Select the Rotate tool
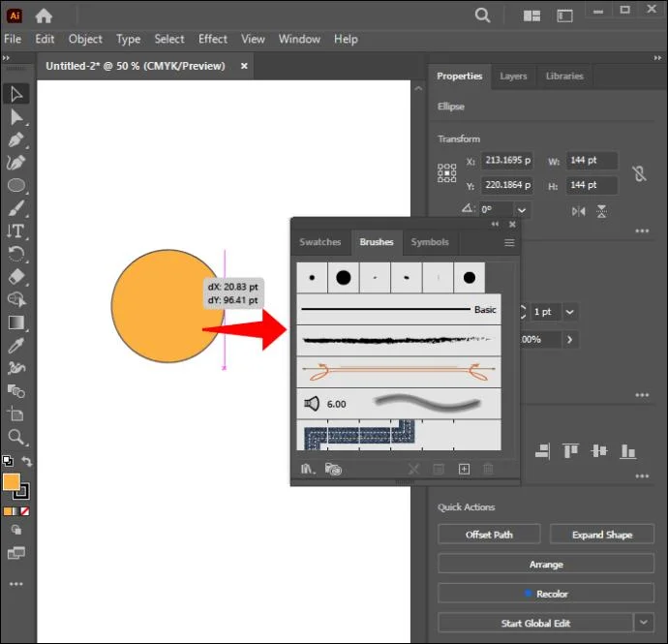 click(x=16, y=254)
